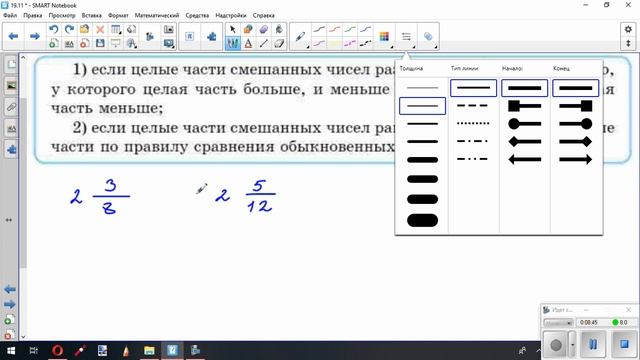640x360 pixels.
Task: Select the thinnest line thickness
Action: click(422, 88)
